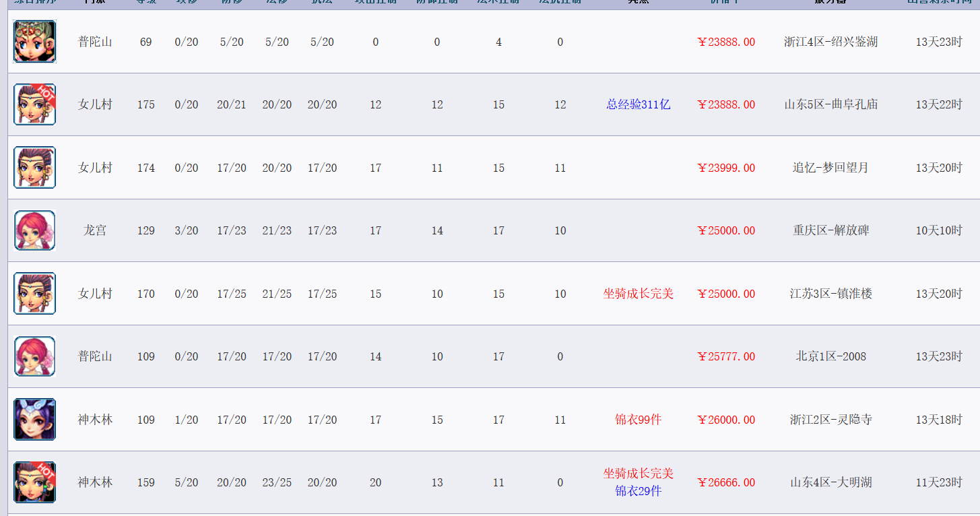The width and height of the screenshot is (980, 516).
Task: Click the character avatar in the 追忆-梦回望月 row
Action: 35,168
